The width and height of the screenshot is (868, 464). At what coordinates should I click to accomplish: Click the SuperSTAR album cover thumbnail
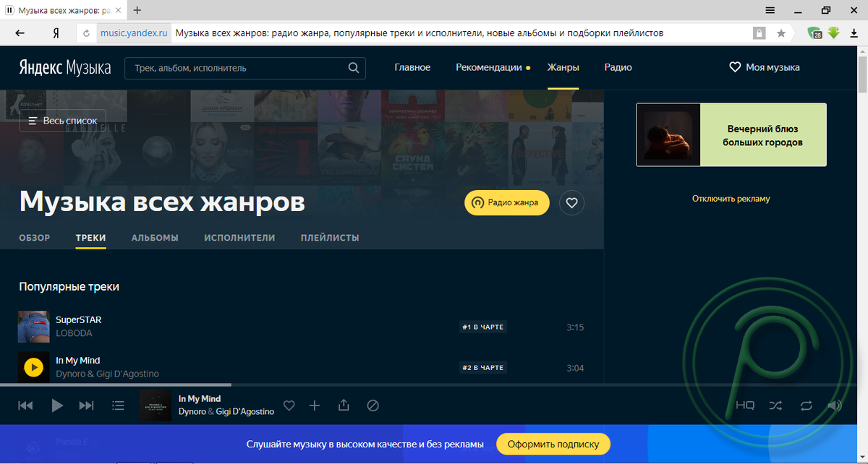click(33, 326)
